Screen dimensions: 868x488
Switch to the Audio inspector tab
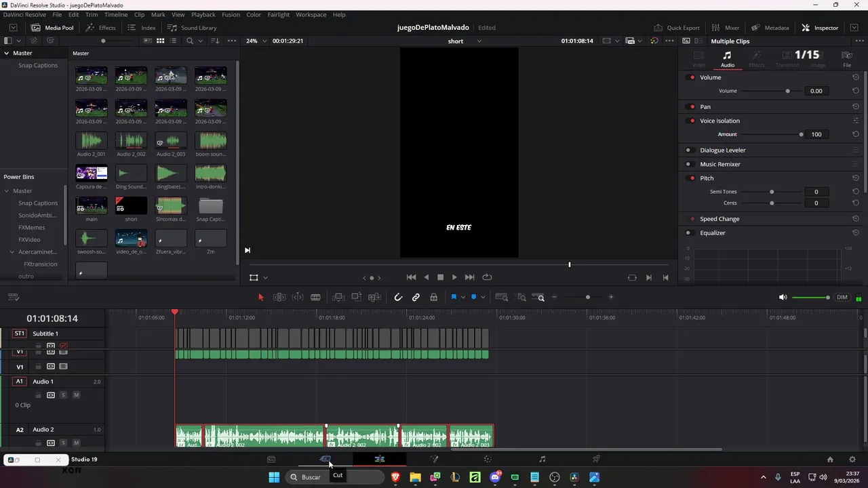tap(727, 59)
